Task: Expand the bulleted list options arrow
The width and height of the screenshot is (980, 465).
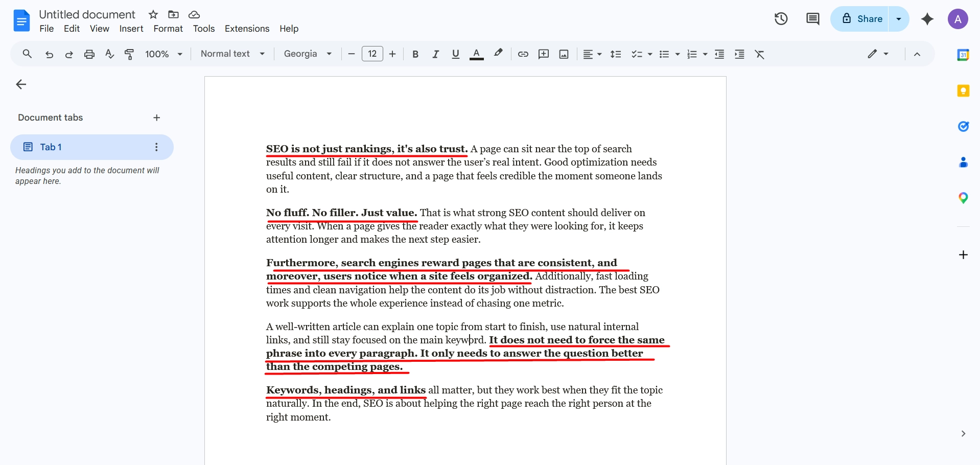Action: (678, 54)
